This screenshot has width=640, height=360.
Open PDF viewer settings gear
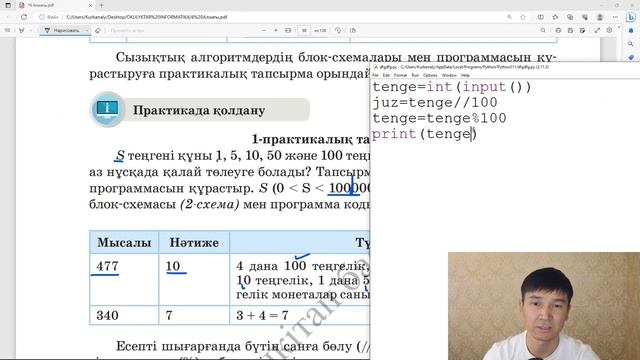[609, 31]
